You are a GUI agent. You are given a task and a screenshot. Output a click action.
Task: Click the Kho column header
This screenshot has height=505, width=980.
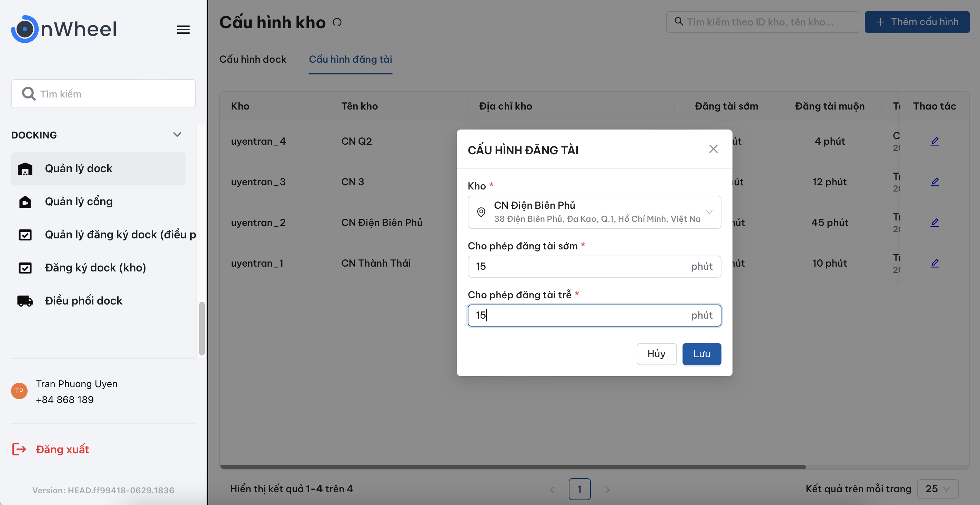[x=240, y=106]
